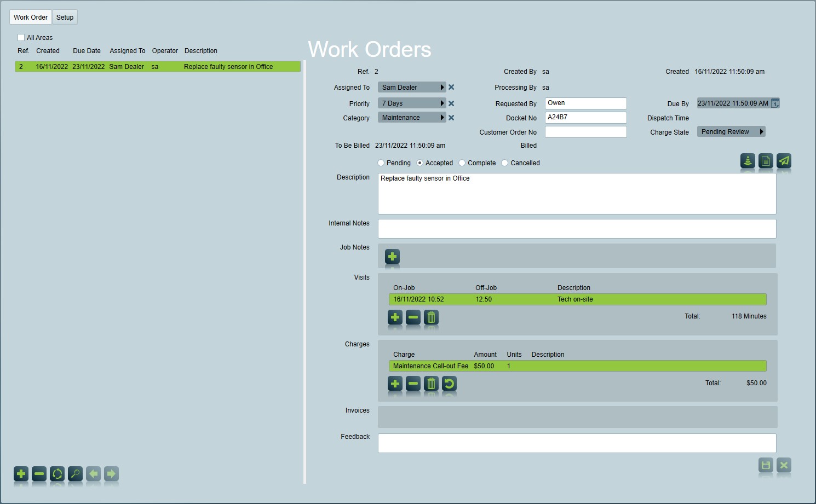The image size is (816, 504).
Task: Sort list by Assigned To column header
Action: tap(128, 51)
